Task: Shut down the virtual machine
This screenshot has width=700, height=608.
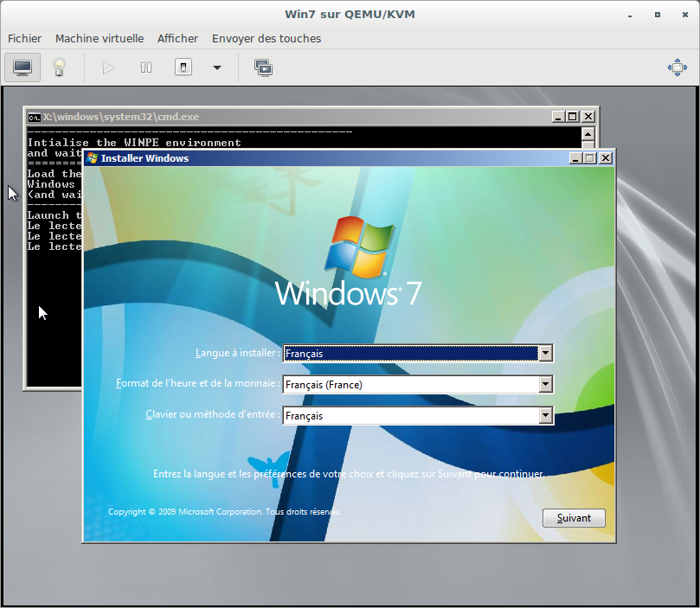Action: click(183, 67)
